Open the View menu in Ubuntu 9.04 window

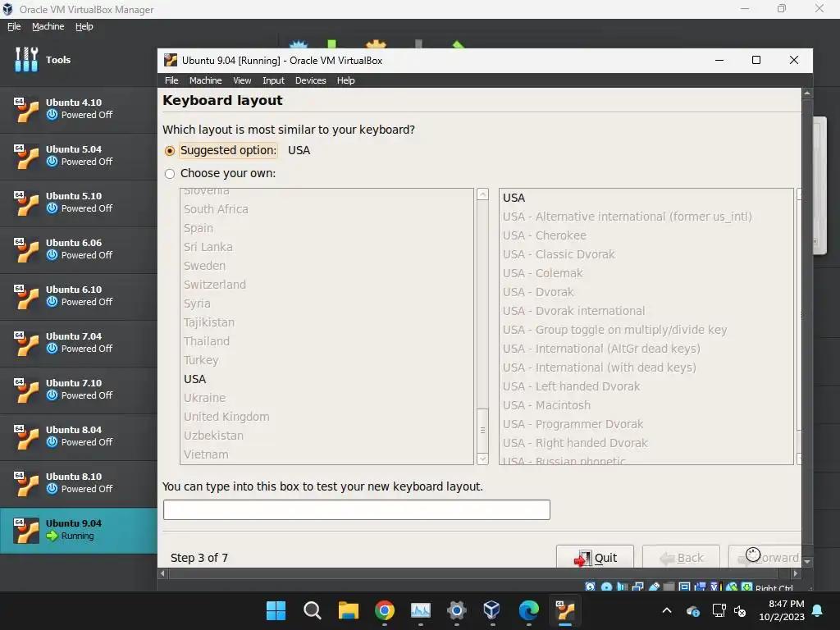click(x=242, y=80)
